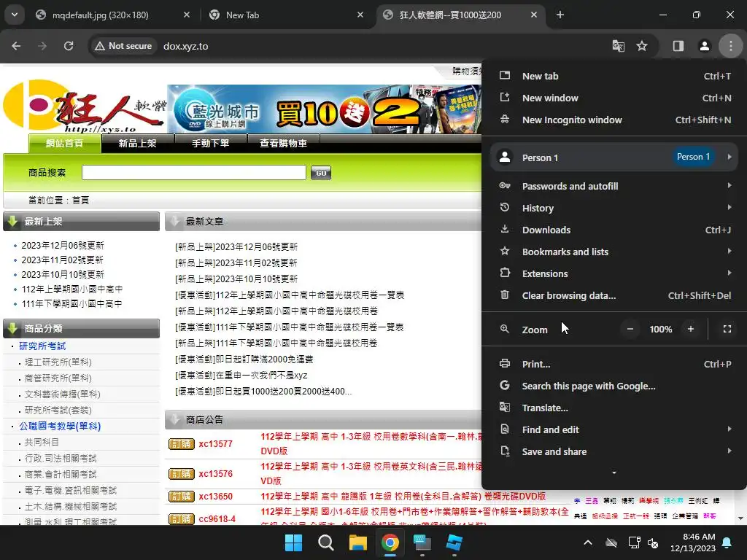Viewport: 747px width, 560px height.
Task: Open the Windows Start menu
Action: click(293, 542)
